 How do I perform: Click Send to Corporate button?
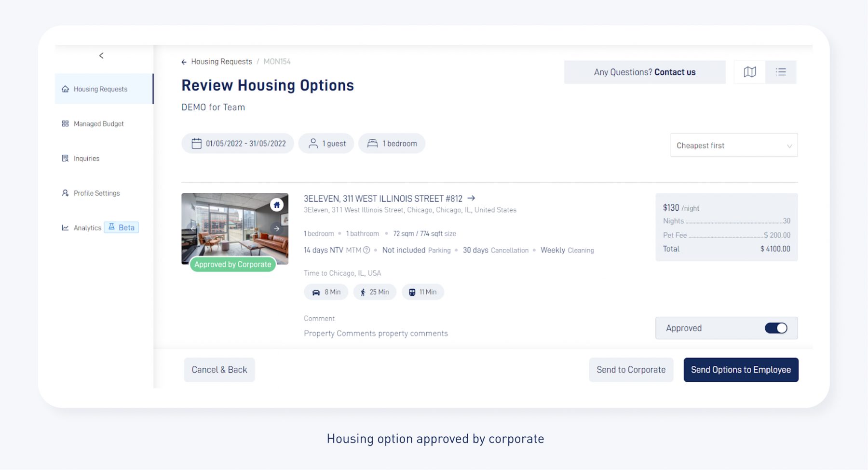point(631,370)
